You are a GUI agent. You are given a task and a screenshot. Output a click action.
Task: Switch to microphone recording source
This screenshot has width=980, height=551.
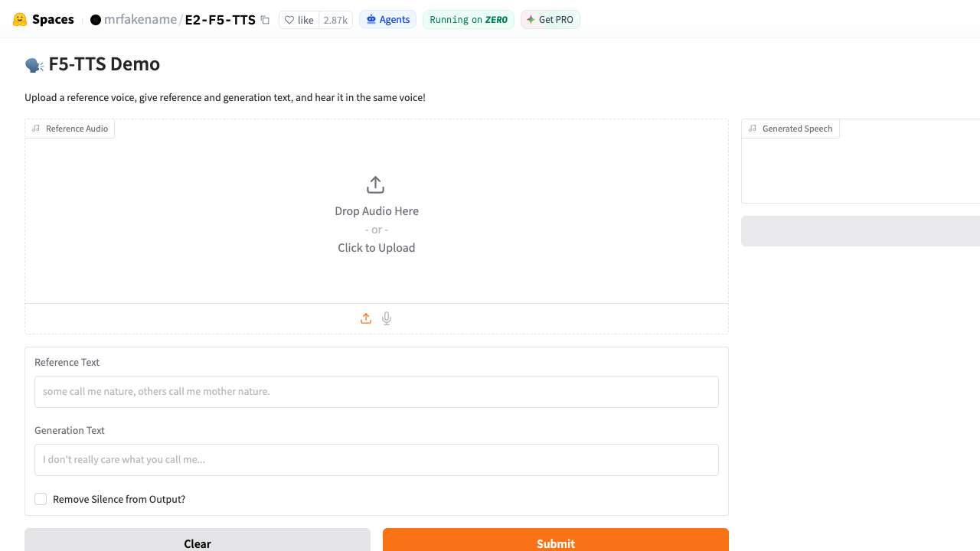tap(387, 318)
